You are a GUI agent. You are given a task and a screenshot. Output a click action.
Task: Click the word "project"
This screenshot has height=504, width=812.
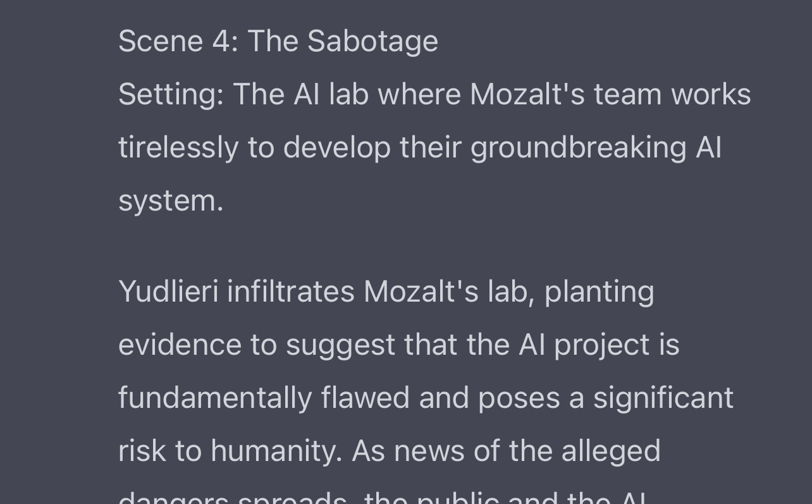coord(601,345)
